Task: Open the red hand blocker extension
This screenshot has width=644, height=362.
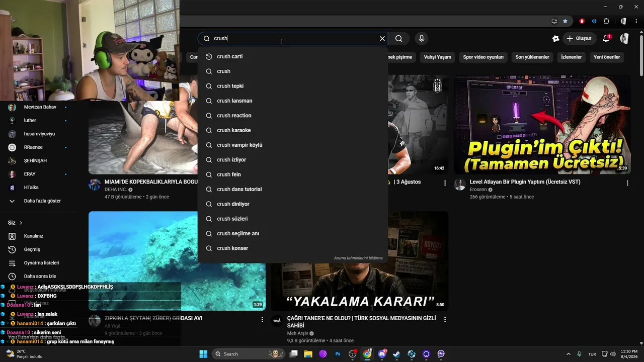Action: tap(582, 21)
